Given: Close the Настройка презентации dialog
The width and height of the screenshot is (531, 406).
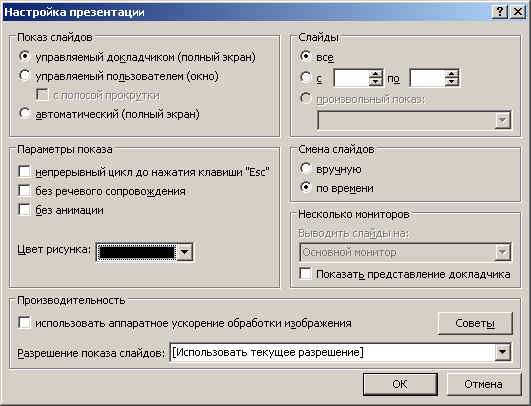Looking at the screenshot, I should click(517, 12).
